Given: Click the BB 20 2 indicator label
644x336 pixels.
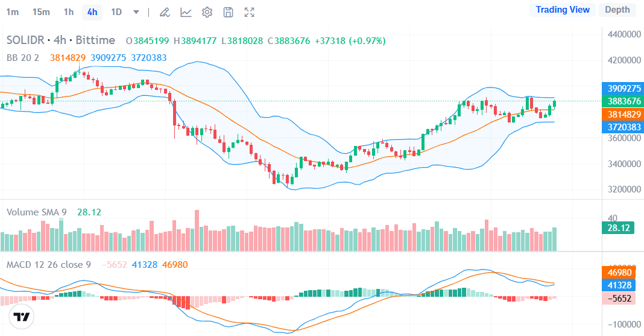Looking at the screenshot, I should coord(23,58).
